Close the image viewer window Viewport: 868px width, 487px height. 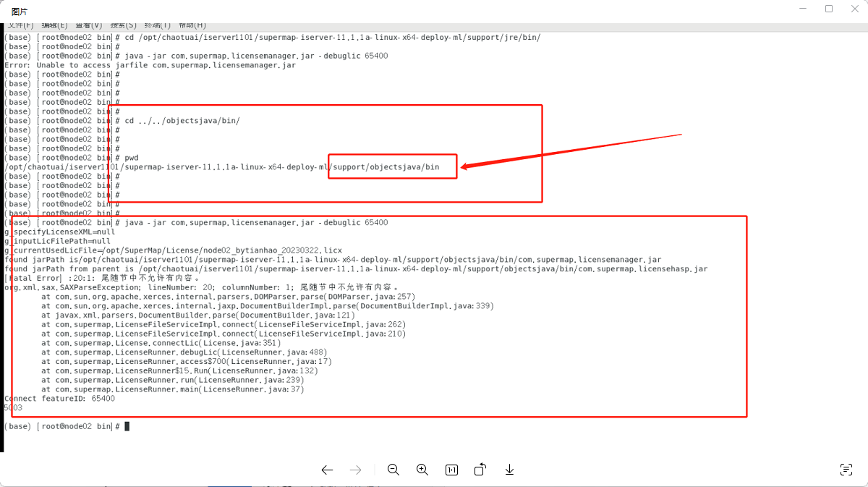pos(855,9)
